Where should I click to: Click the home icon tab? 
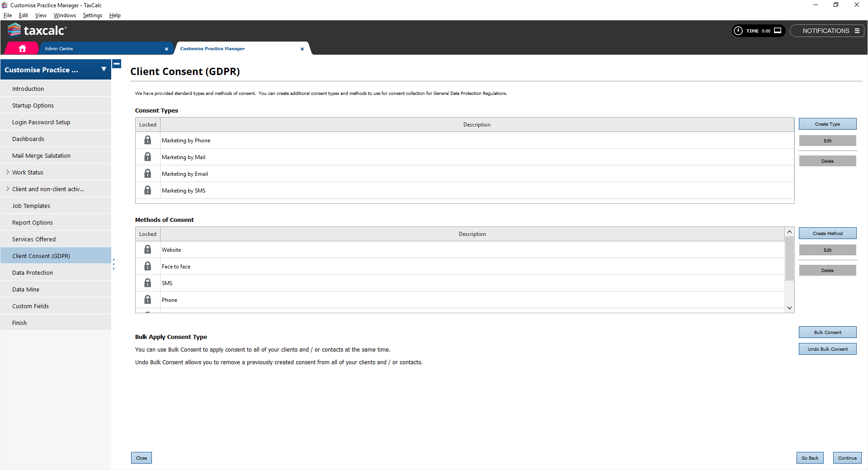pyautogui.click(x=22, y=48)
